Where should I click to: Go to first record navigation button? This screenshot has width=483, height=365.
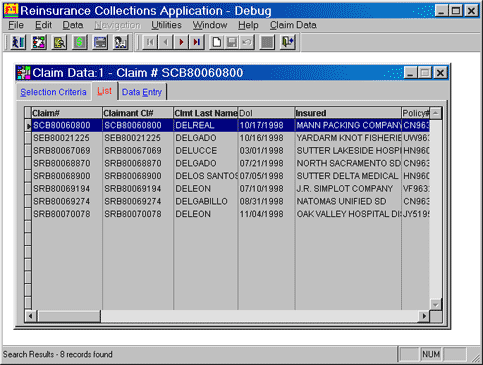click(x=150, y=42)
